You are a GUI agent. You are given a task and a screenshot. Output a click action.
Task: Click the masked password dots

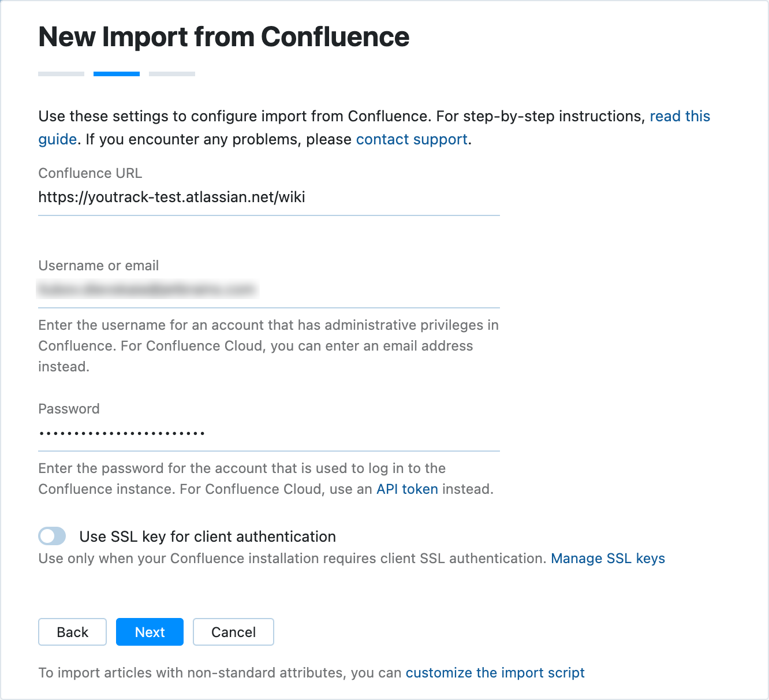[x=122, y=431]
